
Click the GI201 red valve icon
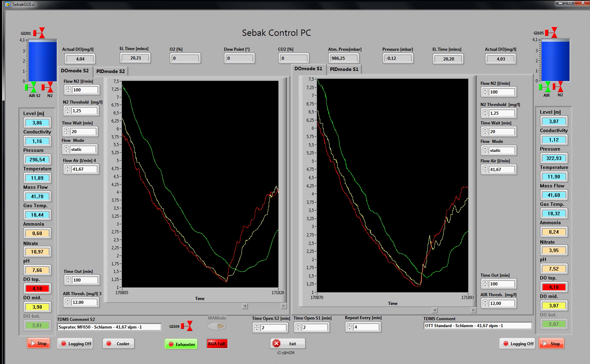(x=39, y=33)
